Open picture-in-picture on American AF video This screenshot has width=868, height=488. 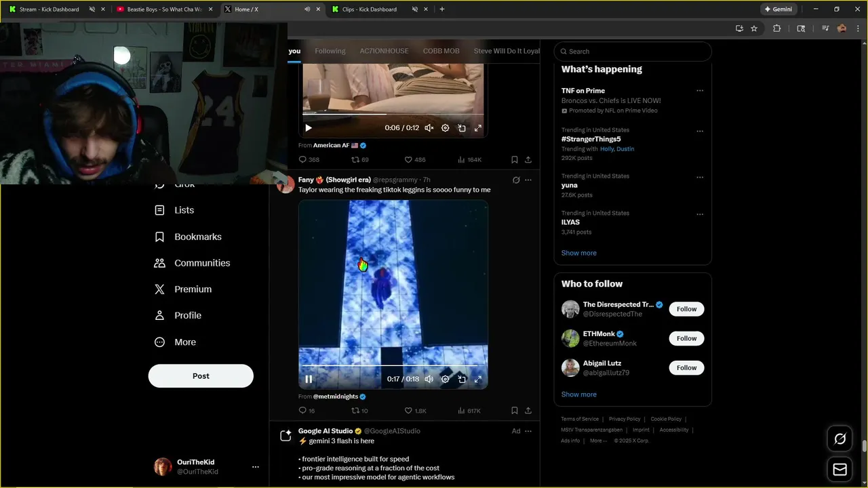462,128
